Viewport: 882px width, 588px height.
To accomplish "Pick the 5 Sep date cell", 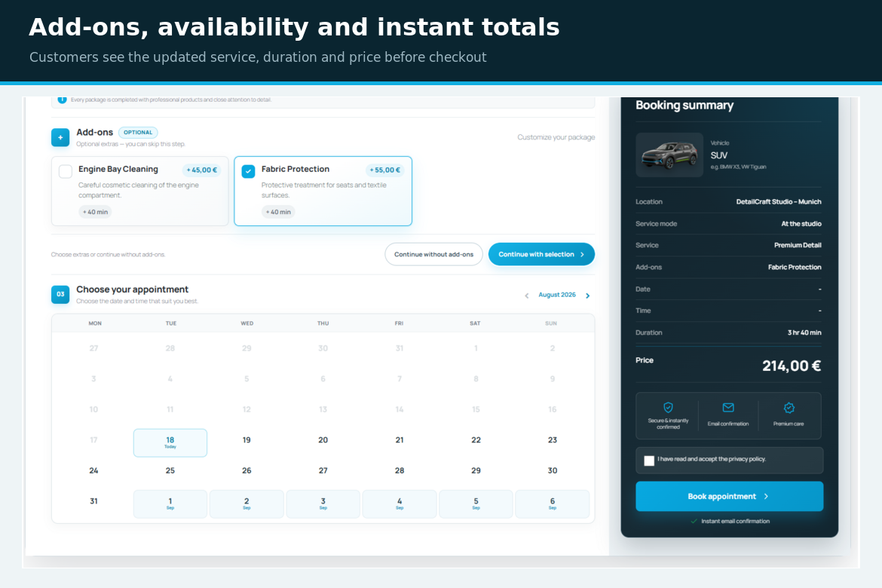I will point(476,504).
